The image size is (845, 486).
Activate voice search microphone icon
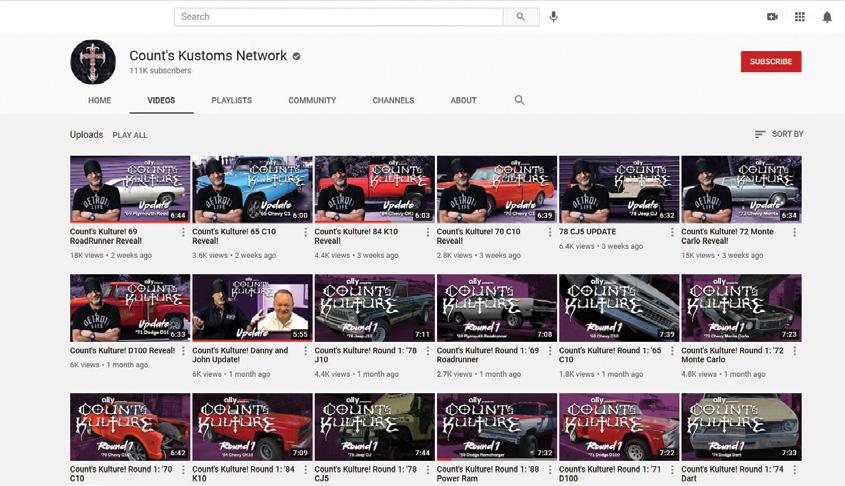553,17
